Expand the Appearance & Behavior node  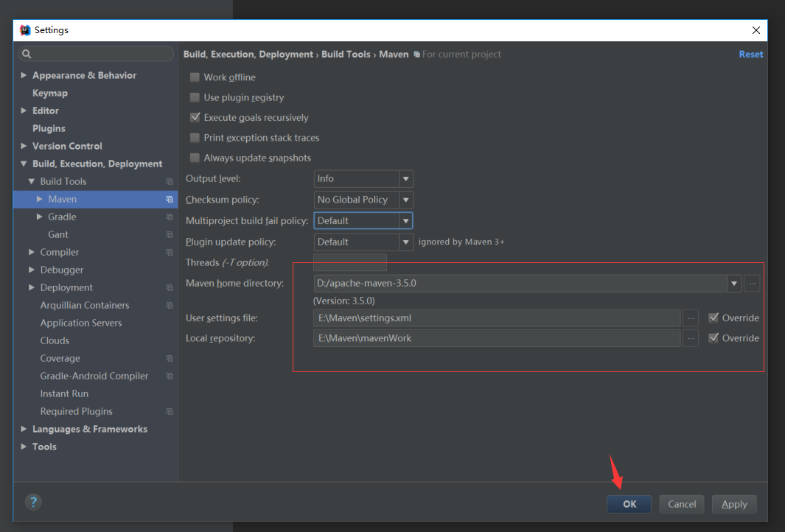point(24,75)
